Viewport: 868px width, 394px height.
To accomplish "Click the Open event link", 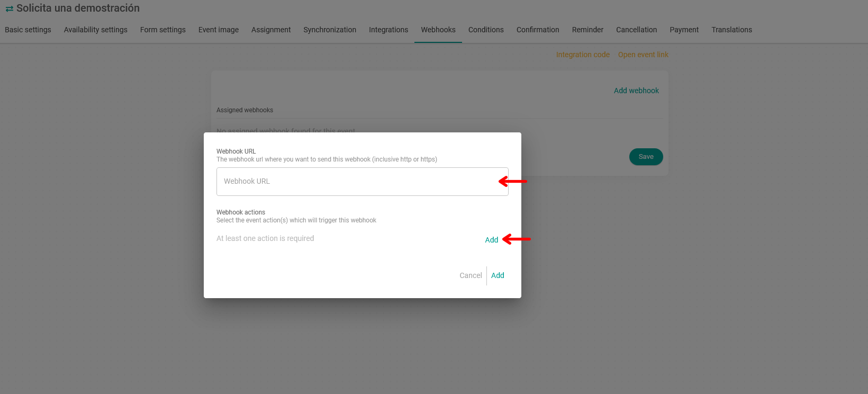I will (x=643, y=55).
